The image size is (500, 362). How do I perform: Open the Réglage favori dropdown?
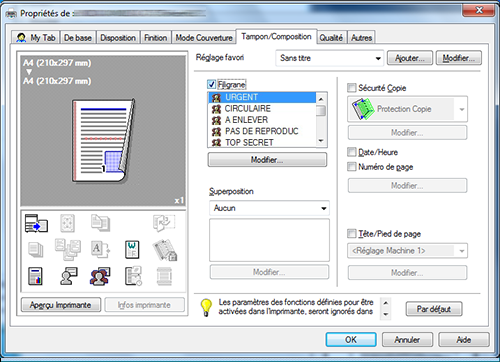click(330, 58)
